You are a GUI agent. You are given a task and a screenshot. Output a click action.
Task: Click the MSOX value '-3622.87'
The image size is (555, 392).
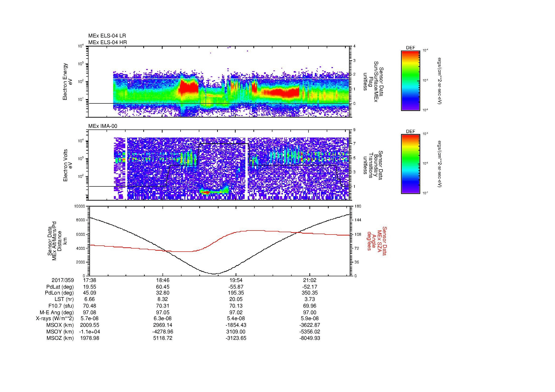pos(309,325)
